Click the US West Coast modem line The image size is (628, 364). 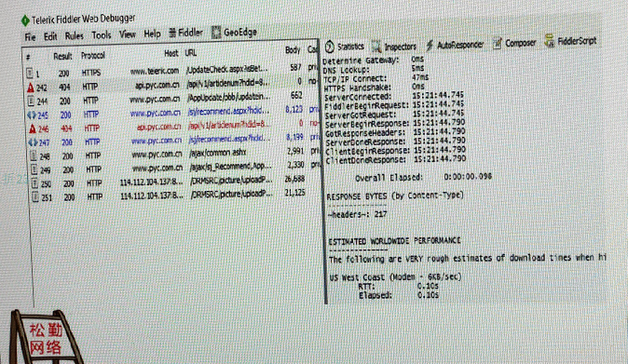pyautogui.click(x=395, y=276)
